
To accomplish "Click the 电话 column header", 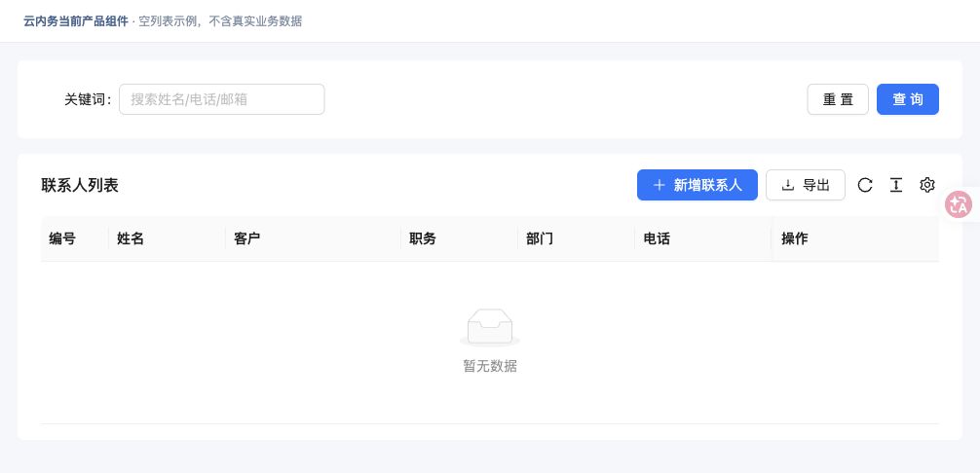I will [x=703, y=238].
